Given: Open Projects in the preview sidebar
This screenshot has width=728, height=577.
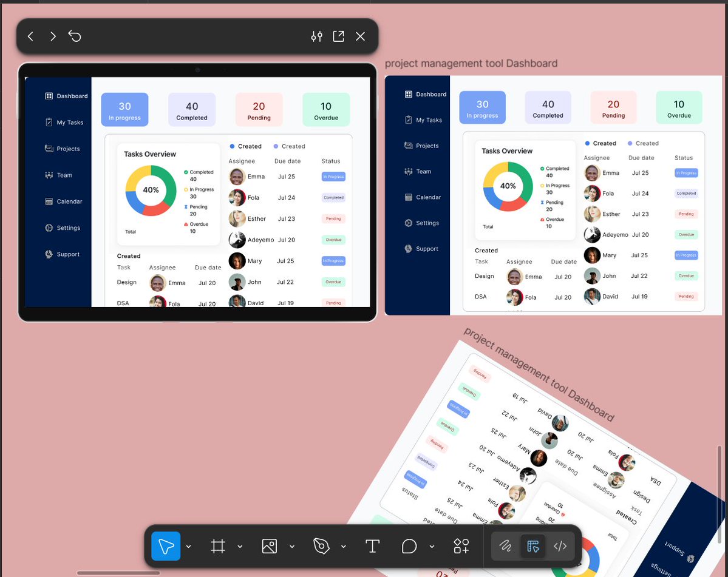Looking at the screenshot, I should tap(62, 149).
